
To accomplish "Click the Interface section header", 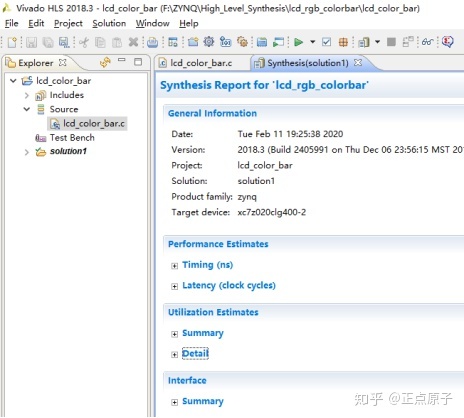I will 187,381.
